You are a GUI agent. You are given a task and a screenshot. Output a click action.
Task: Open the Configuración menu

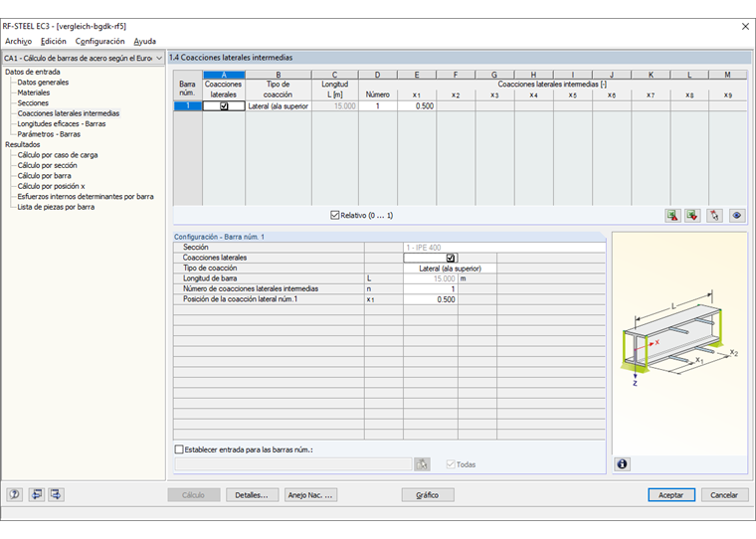(99, 42)
